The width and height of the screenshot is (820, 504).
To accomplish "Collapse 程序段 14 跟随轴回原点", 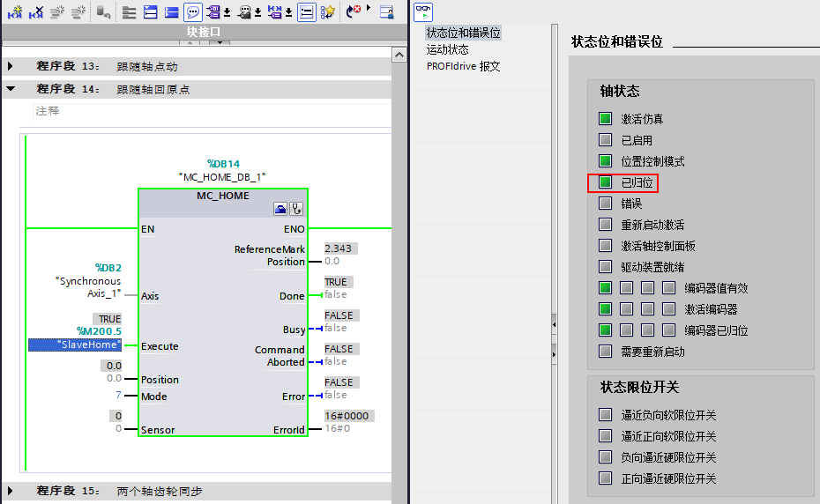I will (11, 89).
